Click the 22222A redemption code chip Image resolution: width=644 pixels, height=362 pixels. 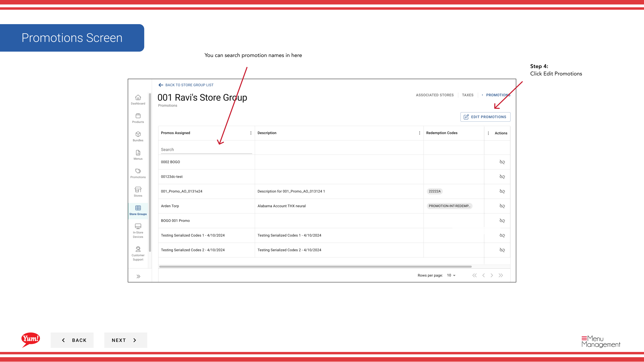[434, 191]
